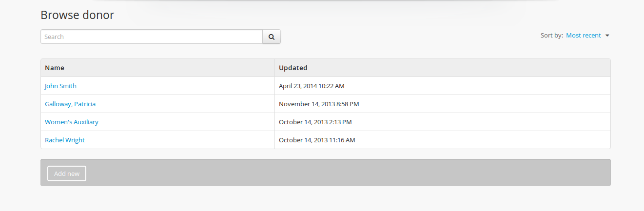Click the Updated column header
Screen dimensions: 644x211
(x=293, y=68)
